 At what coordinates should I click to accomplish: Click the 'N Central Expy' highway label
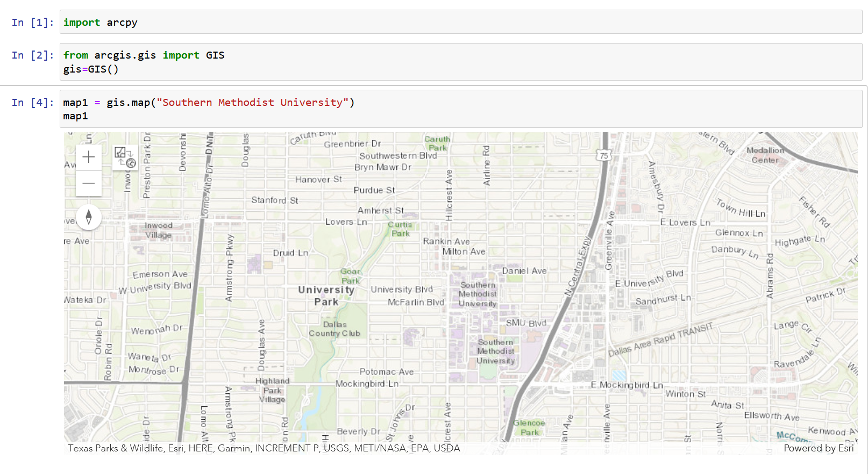[x=578, y=266]
